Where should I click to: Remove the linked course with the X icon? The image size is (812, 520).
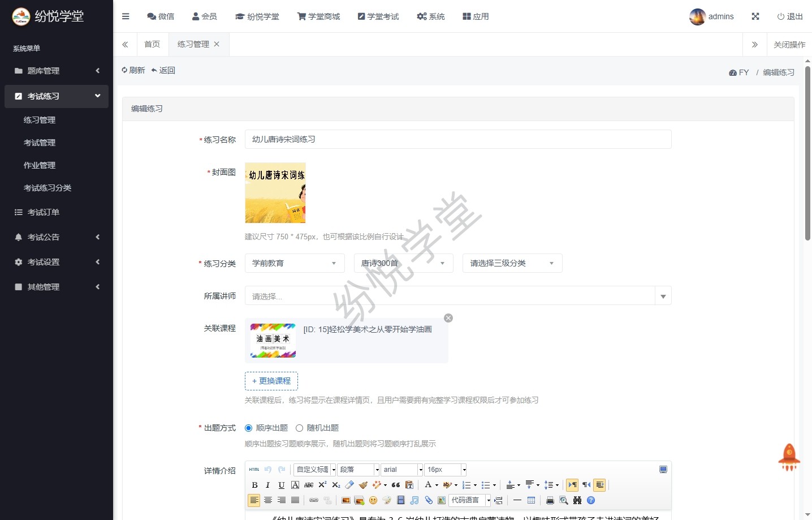(x=448, y=318)
